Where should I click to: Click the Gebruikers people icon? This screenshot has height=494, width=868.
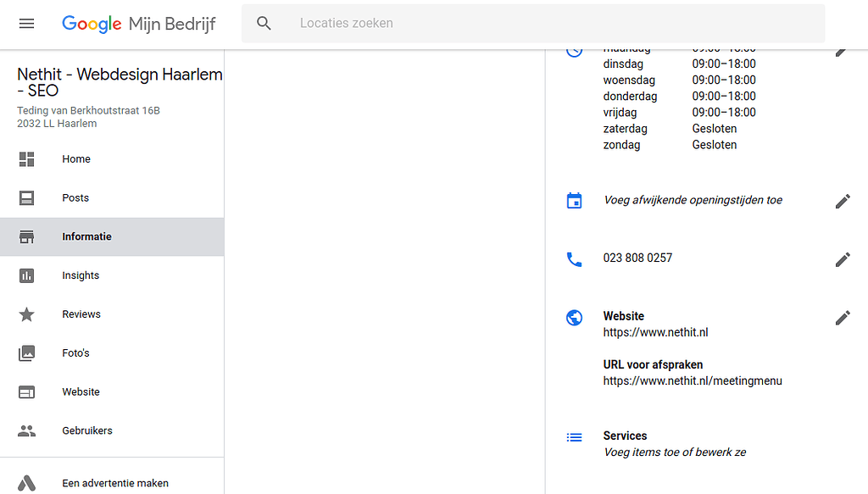coord(26,430)
